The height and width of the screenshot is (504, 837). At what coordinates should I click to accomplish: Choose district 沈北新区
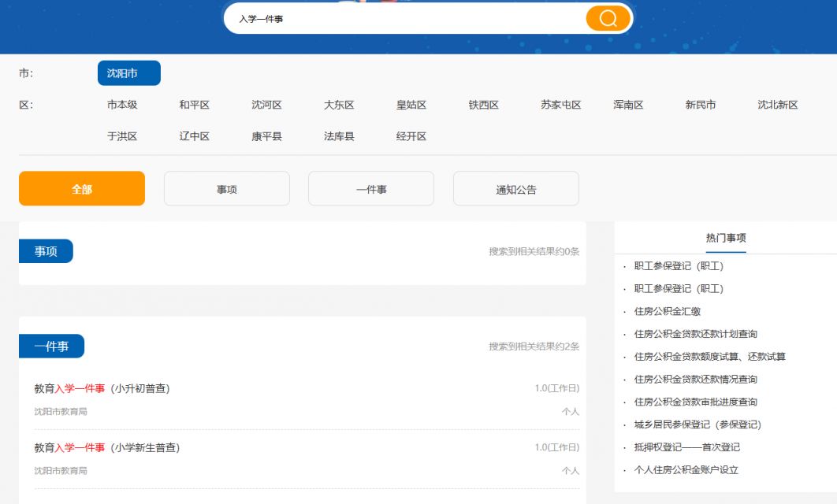[778, 105]
